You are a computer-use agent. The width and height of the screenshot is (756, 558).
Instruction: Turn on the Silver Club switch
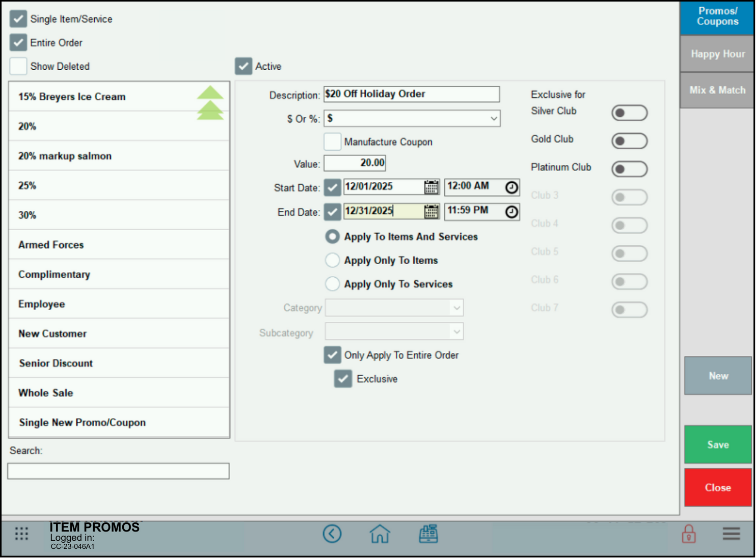[x=630, y=113]
